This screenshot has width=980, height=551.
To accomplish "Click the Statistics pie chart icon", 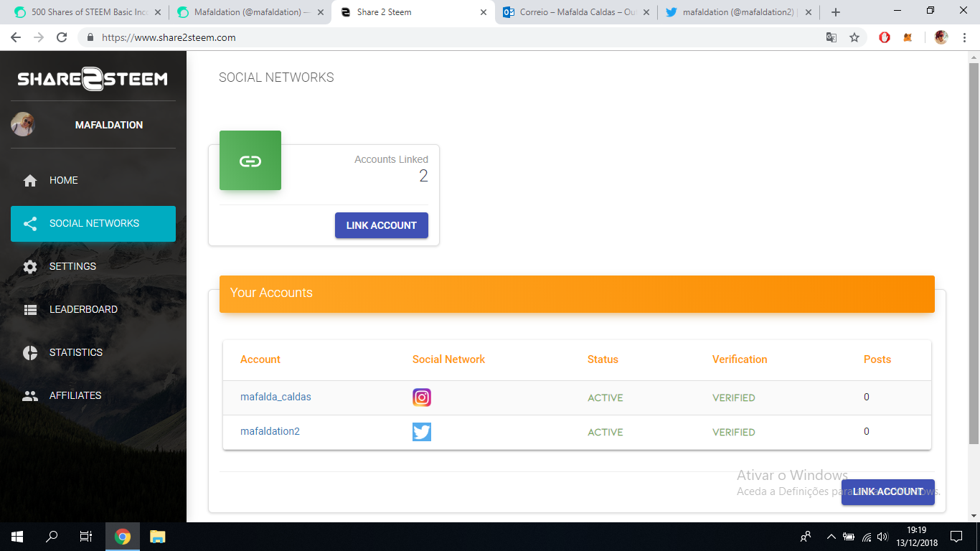I will (30, 353).
